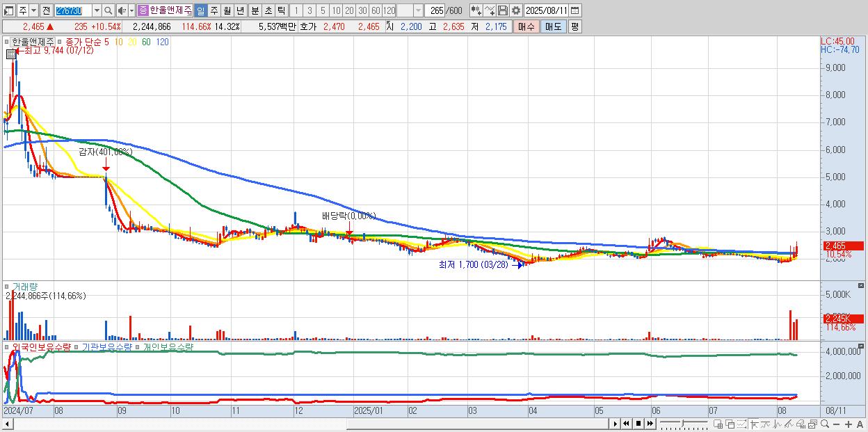Select the 10 interval button
Screen dimensions: 868x432
click(336, 10)
